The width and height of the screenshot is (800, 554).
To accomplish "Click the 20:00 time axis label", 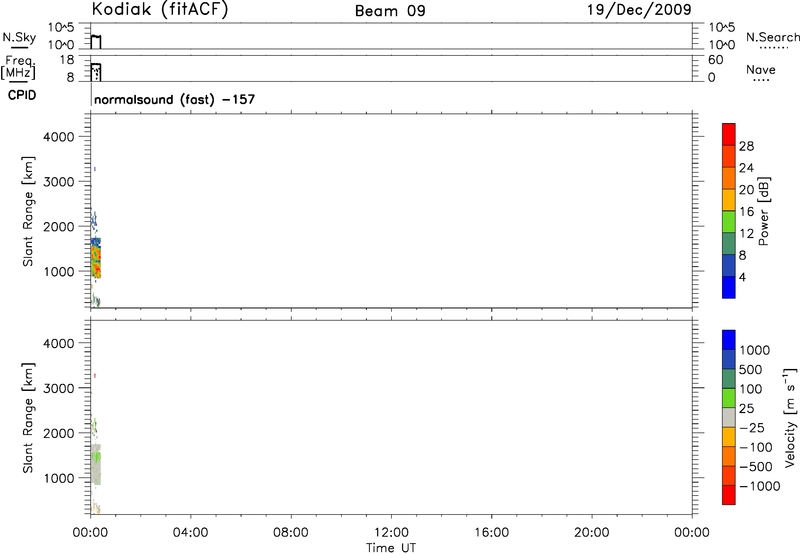I will [592, 533].
